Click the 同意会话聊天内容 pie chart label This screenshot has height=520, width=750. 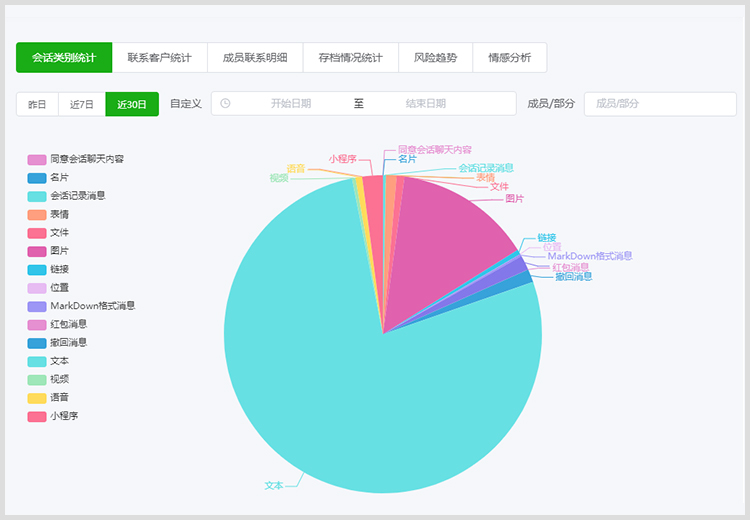click(x=435, y=150)
